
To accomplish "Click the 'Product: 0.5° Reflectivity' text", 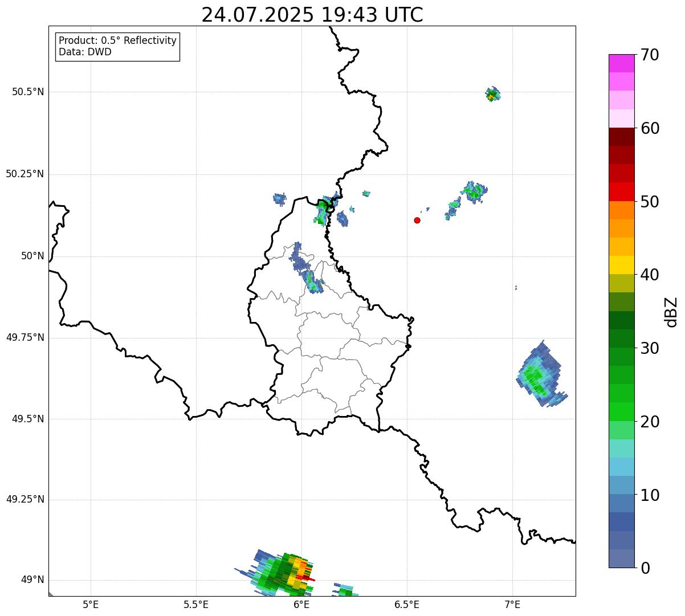I will coord(118,40).
